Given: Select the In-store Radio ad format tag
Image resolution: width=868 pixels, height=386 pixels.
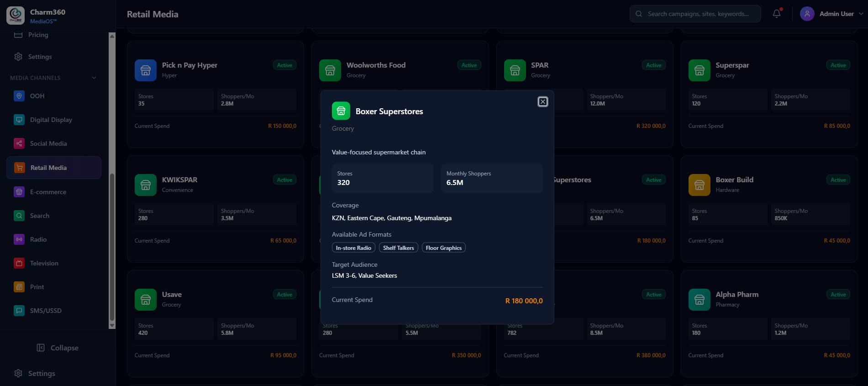Looking at the screenshot, I should [x=353, y=248].
